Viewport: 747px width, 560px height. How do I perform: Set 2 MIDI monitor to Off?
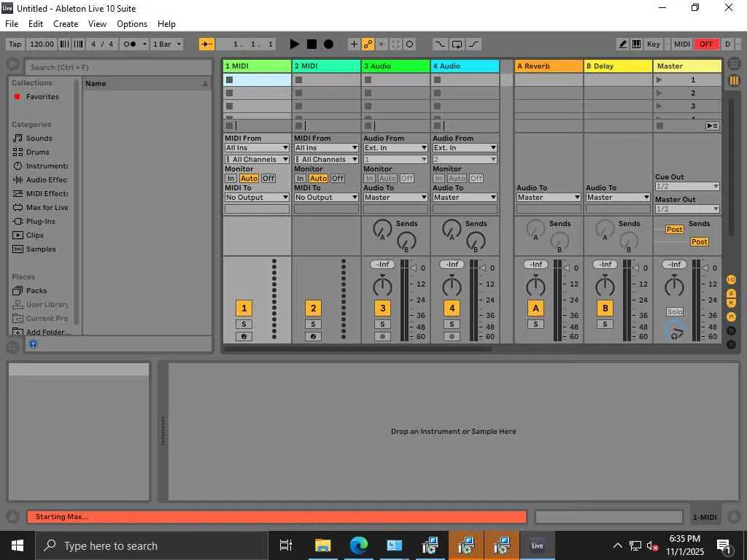pos(338,178)
